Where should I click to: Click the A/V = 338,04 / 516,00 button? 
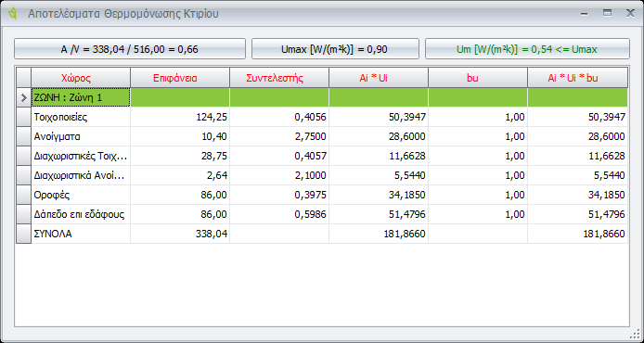(130, 49)
